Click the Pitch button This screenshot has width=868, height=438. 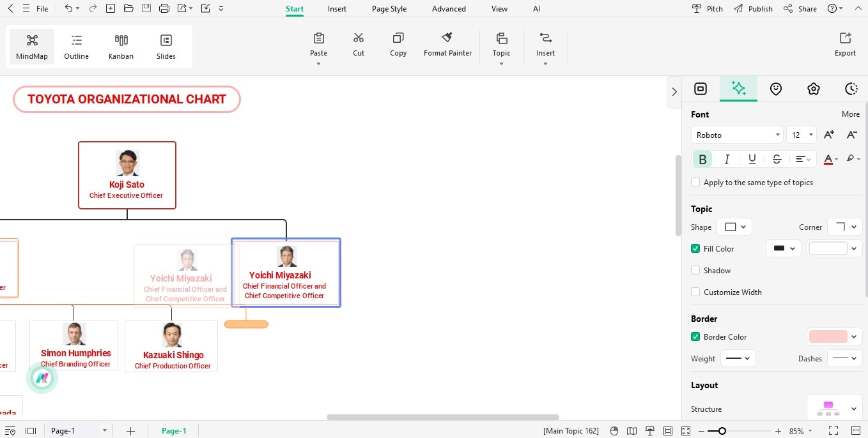click(x=708, y=8)
